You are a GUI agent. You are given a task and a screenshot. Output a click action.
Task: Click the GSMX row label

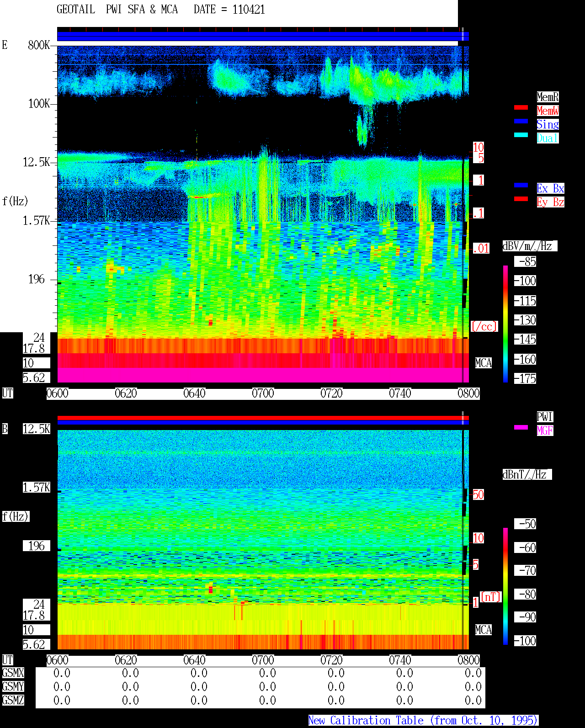pyautogui.click(x=13, y=673)
